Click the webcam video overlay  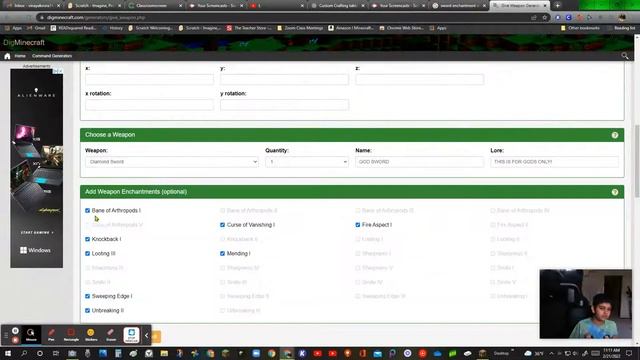[x=585, y=304]
